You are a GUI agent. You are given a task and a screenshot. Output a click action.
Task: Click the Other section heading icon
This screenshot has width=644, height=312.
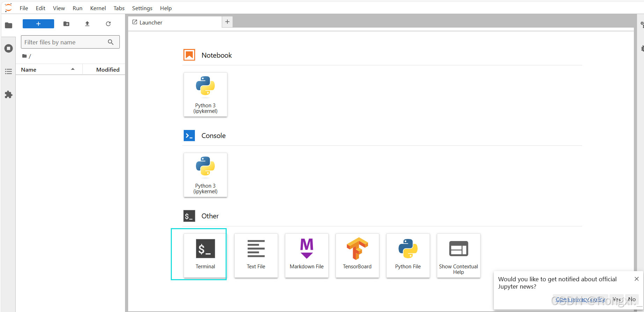click(189, 216)
